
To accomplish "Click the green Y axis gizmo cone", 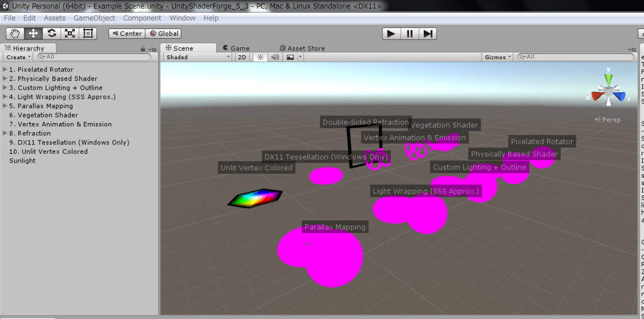I will [x=608, y=78].
